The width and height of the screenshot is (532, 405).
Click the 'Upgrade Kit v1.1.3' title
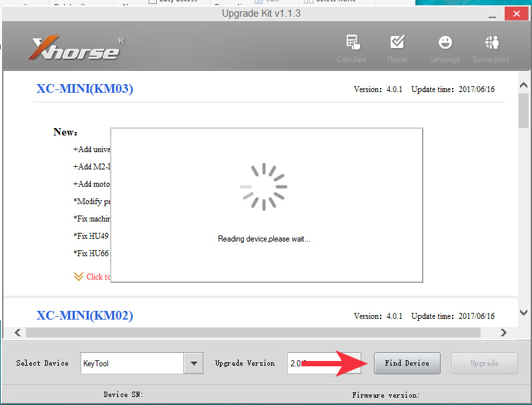click(x=261, y=13)
